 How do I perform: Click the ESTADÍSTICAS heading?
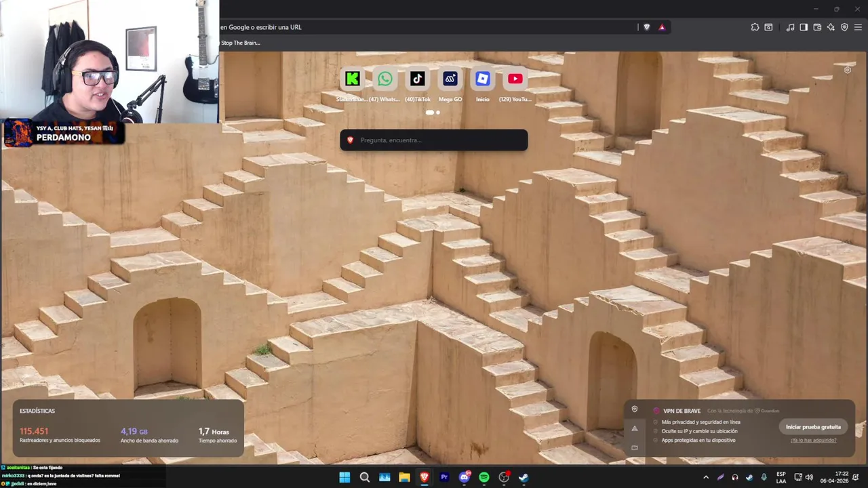pyautogui.click(x=37, y=411)
